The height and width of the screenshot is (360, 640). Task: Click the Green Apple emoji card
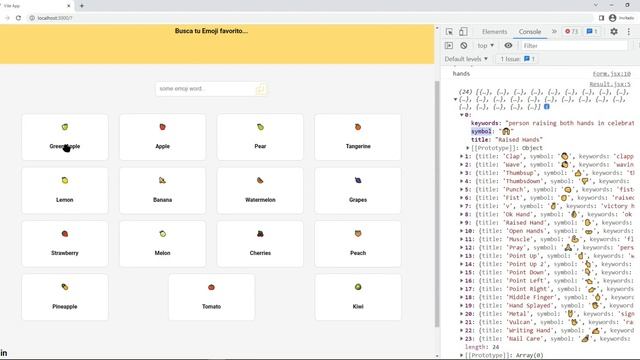coord(65,137)
